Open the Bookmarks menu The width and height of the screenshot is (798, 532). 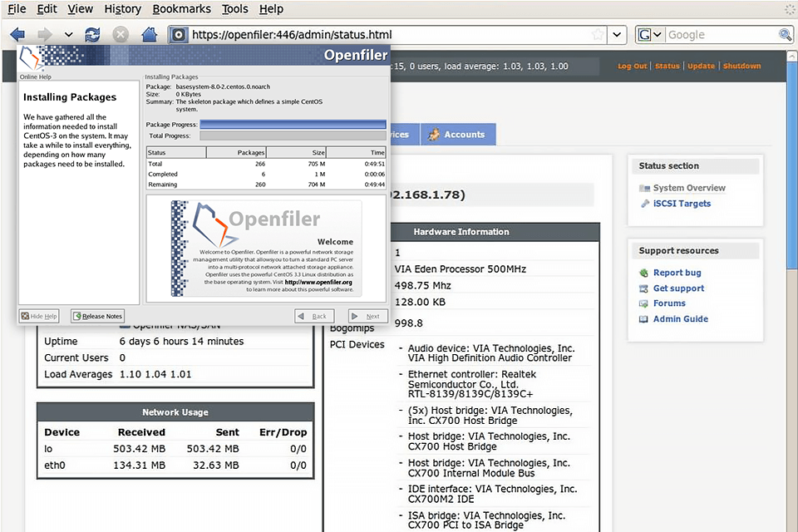181,9
